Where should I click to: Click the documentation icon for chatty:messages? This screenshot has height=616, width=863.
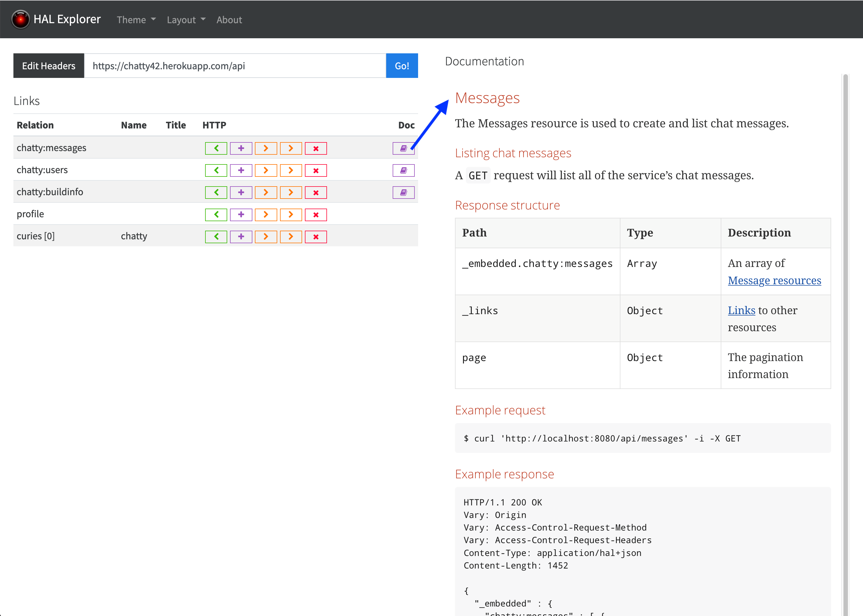click(404, 148)
